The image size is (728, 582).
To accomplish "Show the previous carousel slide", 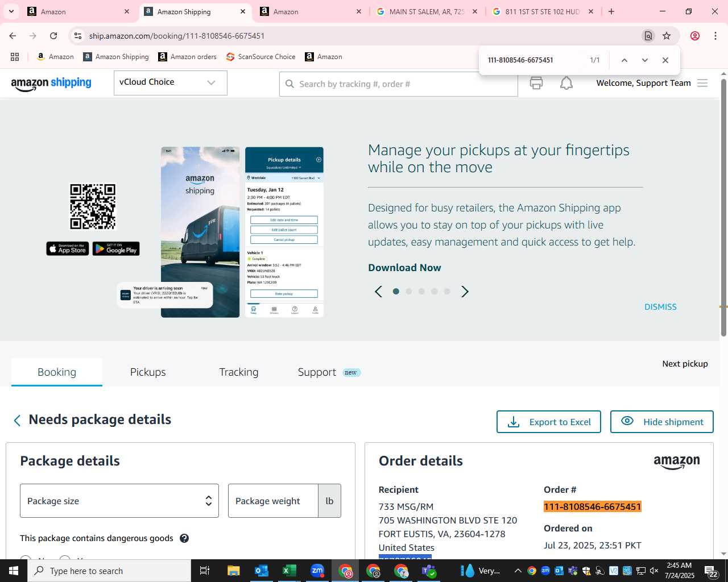I will pos(378,292).
